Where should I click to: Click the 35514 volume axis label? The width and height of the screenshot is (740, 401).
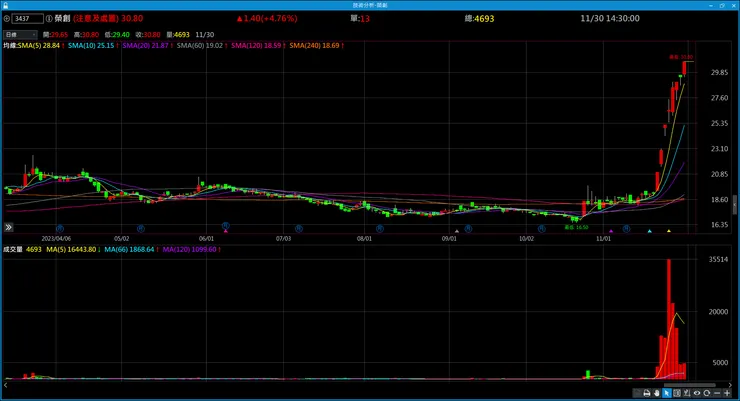(718, 259)
